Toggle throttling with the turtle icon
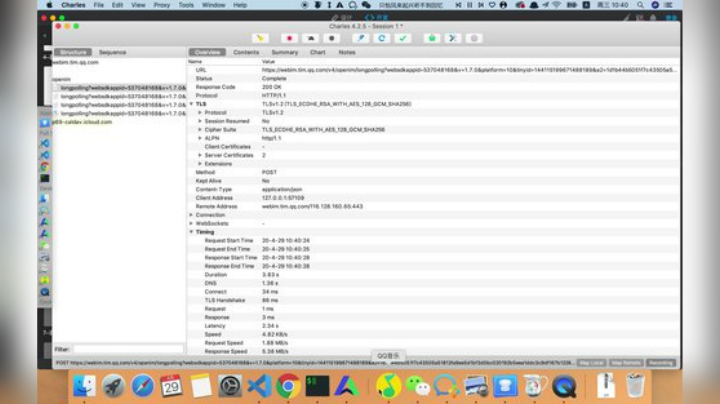Viewport: 720px width, 404px height. point(310,38)
